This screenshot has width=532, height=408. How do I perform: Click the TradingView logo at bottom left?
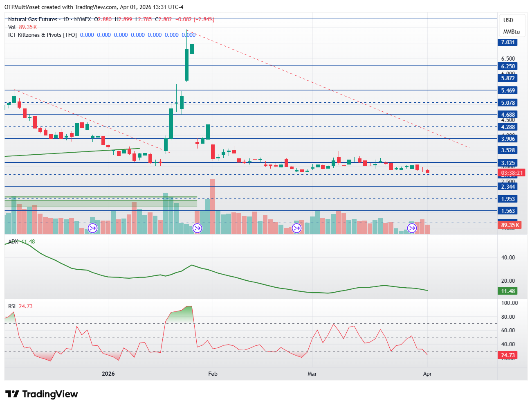(x=42, y=394)
